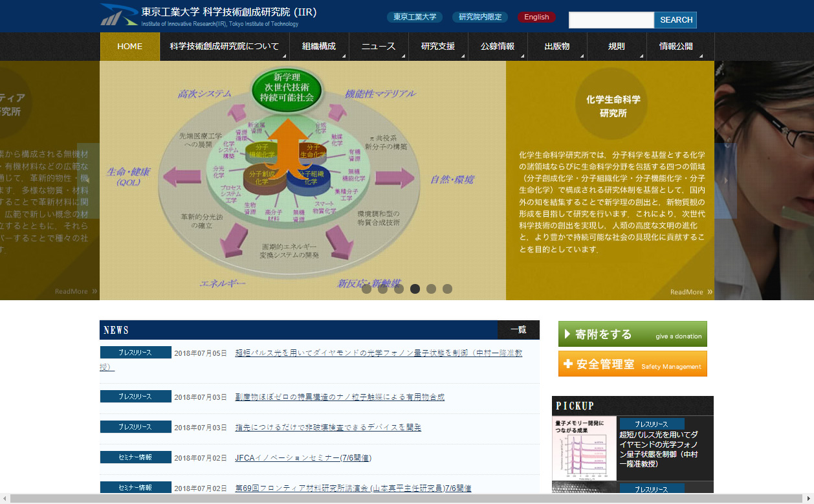The height and width of the screenshot is (504, 814).
Task: Open the 東京工業大学 header link
Action: [415, 17]
